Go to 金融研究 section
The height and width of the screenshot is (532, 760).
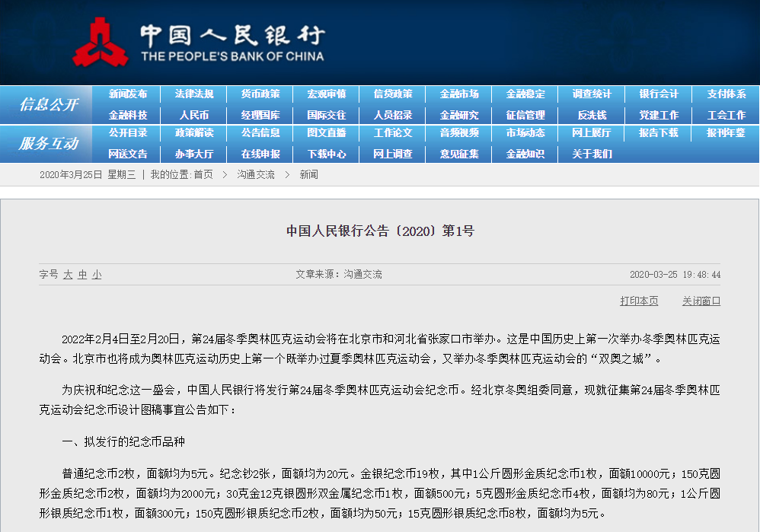tap(459, 116)
